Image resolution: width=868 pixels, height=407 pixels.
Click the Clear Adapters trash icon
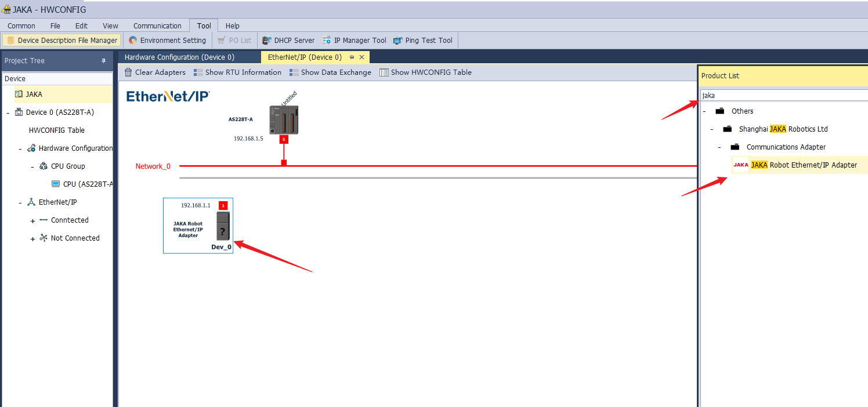[x=128, y=72]
